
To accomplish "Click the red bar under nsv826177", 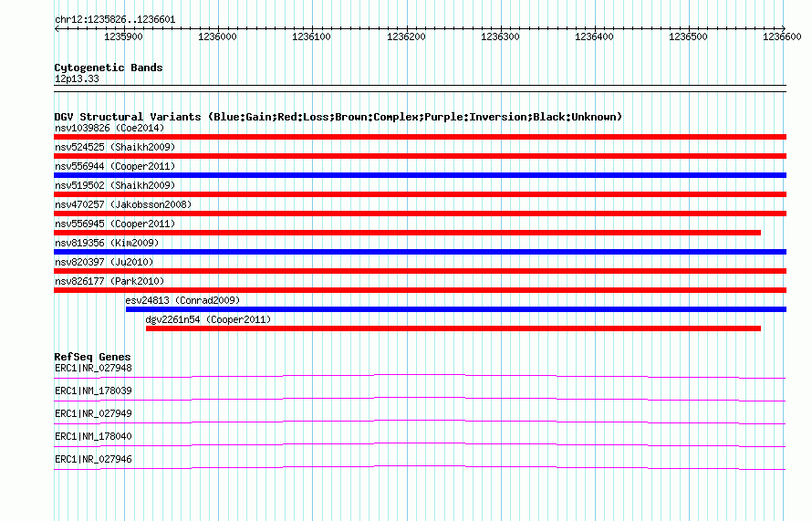I will point(420,290).
